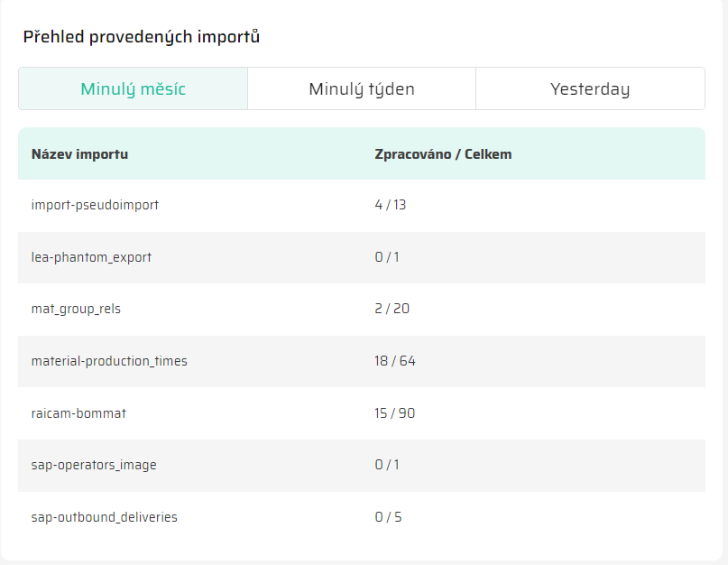Click the mat_group_rels import name
Viewport: 728px width, 565px height.
pos(76,309)
